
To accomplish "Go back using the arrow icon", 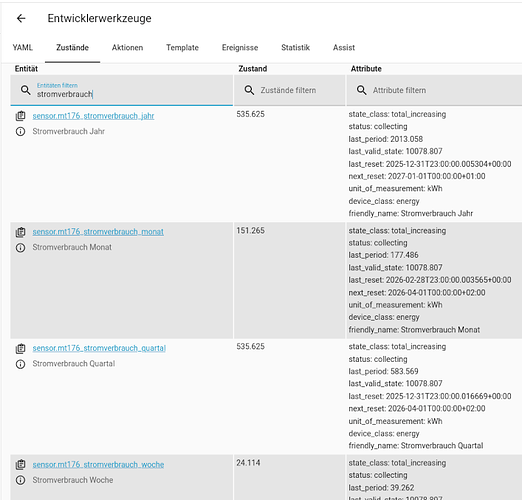I will (21, 18).
